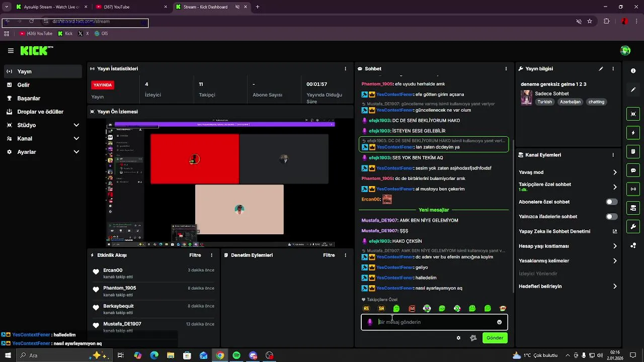This screenshot has width=644, height=362.
Task: Toggle the stream preview panel icon in the right rail
Action: 633,114
